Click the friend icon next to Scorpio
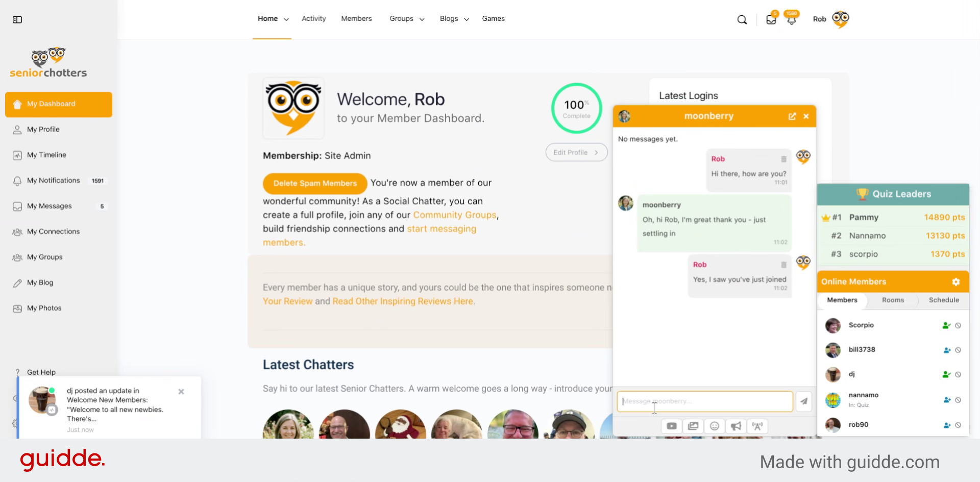The image size is (980, 482). [946, 325]
